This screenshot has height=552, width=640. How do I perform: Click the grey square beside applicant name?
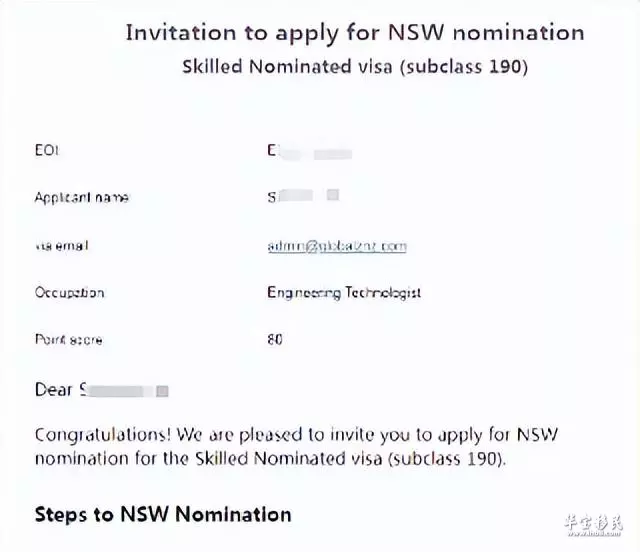[x=333, y=195]
